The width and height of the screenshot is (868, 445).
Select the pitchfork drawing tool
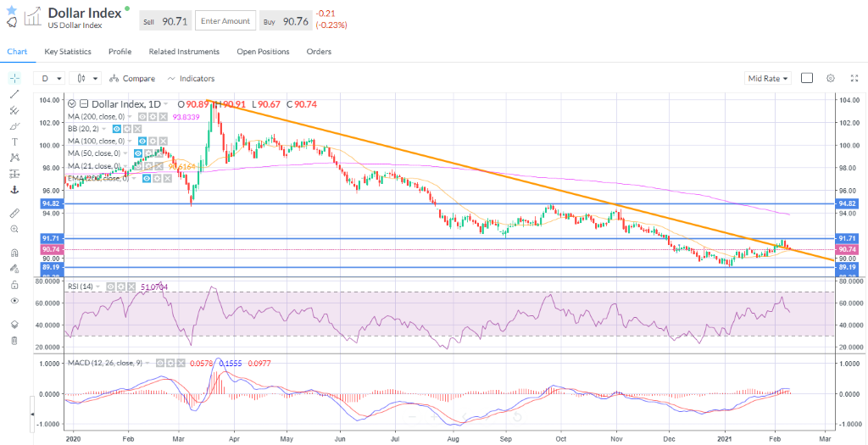[x=14, y=109]
